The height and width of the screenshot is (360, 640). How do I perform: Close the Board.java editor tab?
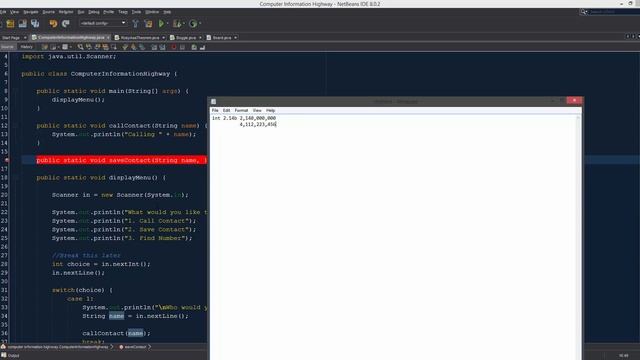click(236, 38)
